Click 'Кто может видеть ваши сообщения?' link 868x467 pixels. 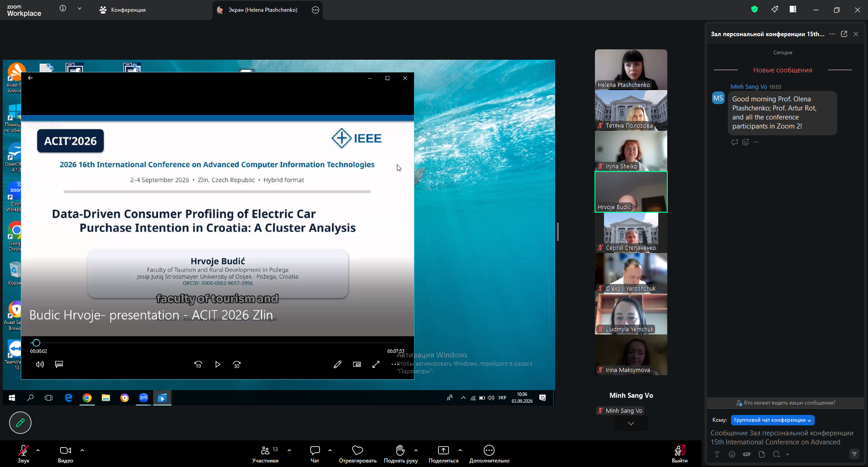pyautogui.click(x=786, y=403)
